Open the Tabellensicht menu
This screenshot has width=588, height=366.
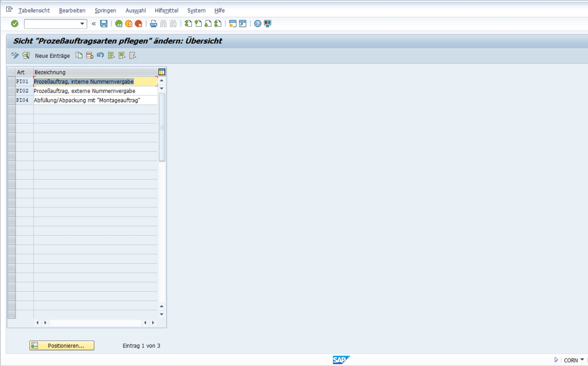click(x=34, y=11)
